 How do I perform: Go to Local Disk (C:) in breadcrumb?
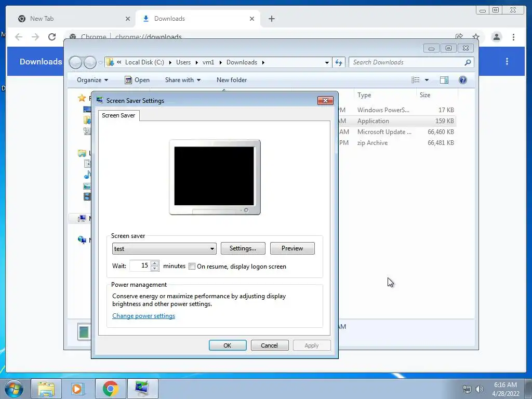(x=144, y=62)
